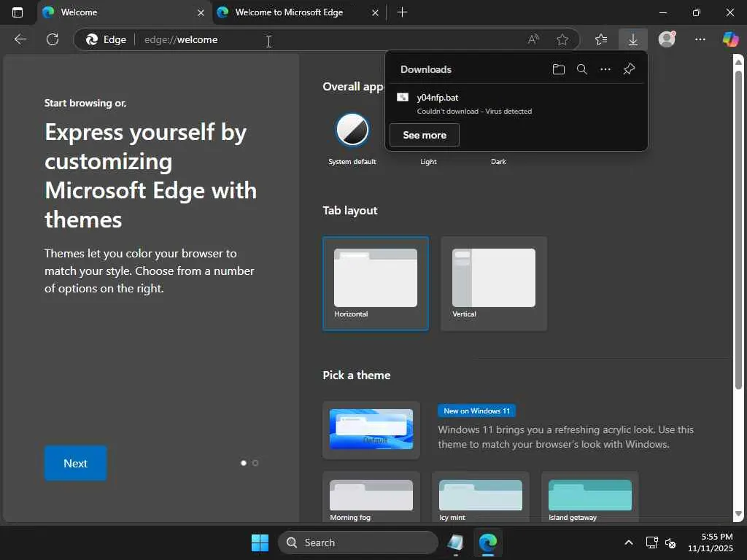Image resolution: width=747 pixels, height=560 pixels.
Task: Click the Next button
Action: pyautogui.click(x=75, y=463)
